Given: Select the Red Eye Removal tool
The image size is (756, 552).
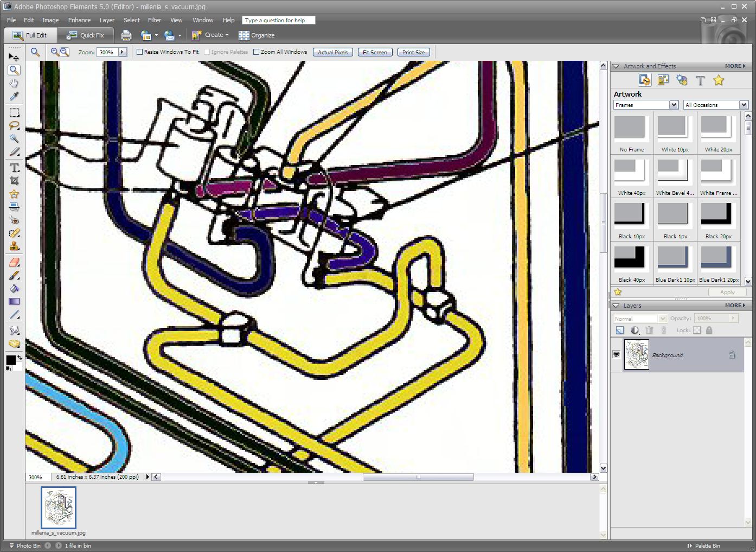Looking at the screenshot, I should [14, 220].
